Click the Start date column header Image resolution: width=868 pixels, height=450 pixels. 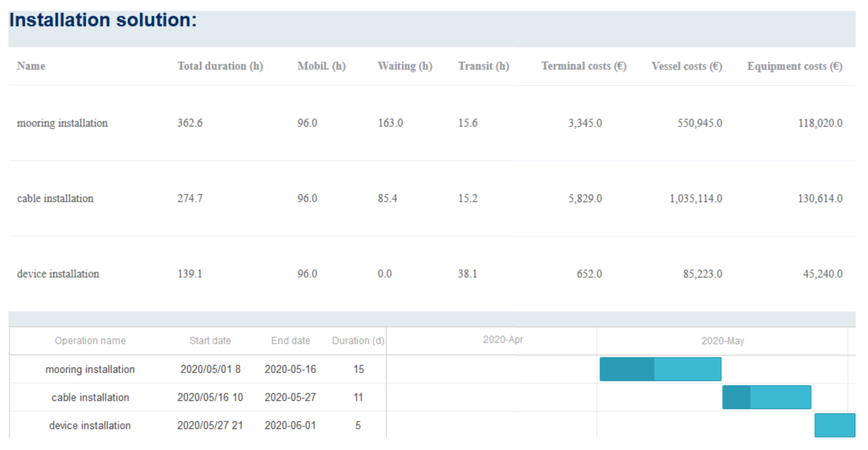click(210, 341)
